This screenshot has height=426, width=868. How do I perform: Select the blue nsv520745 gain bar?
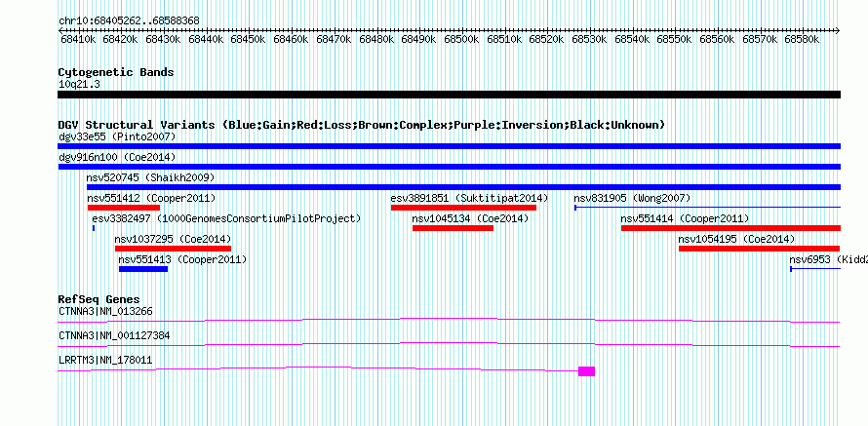464,187
